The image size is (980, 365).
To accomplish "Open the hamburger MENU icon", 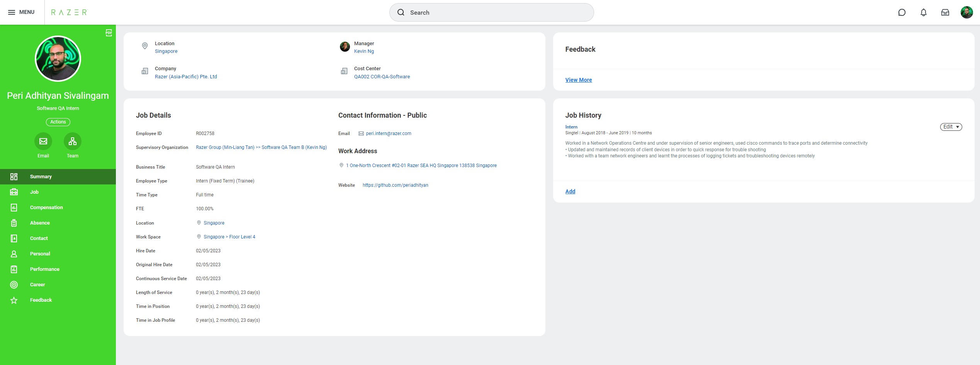I will click(x=12, y=12).
